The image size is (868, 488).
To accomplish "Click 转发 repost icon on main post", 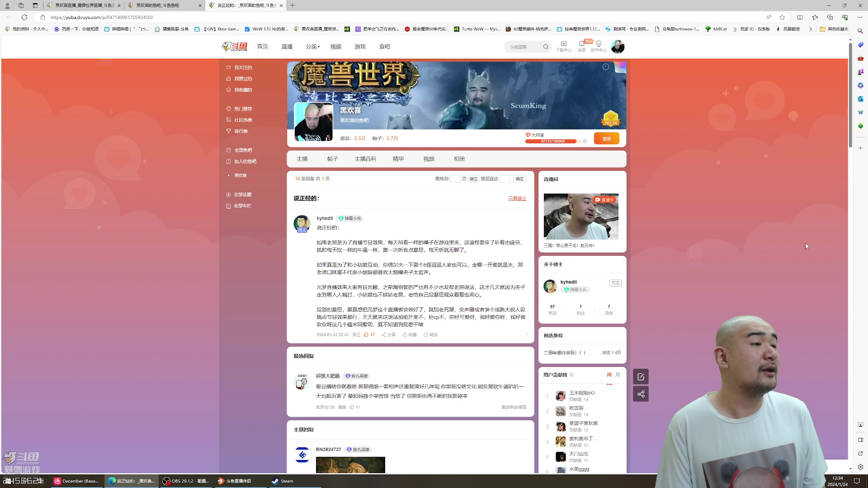I will [430, 335].
